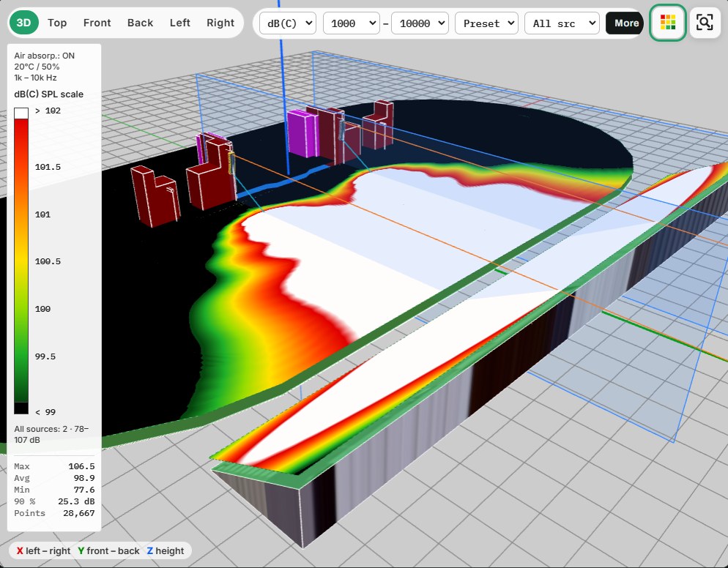This screenshot has width=728, height=568.
Task: Switch to the 3D view
Action: 23,23
